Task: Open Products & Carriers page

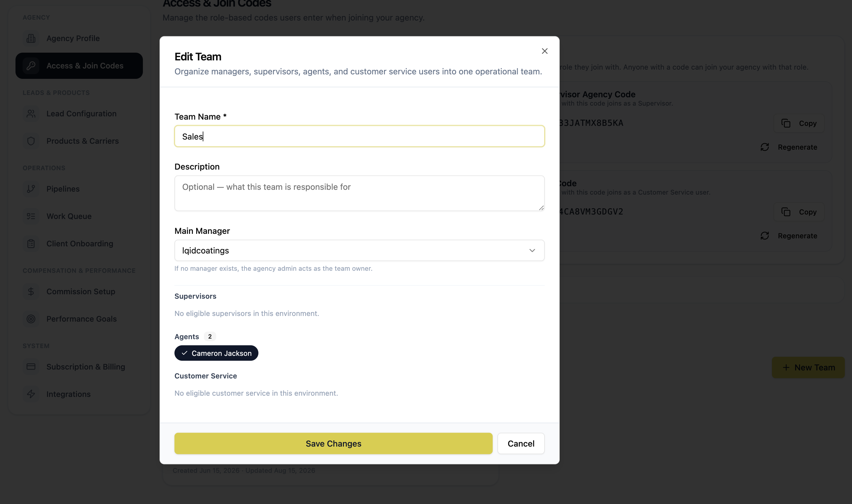Action: click(x=79, y=141)
